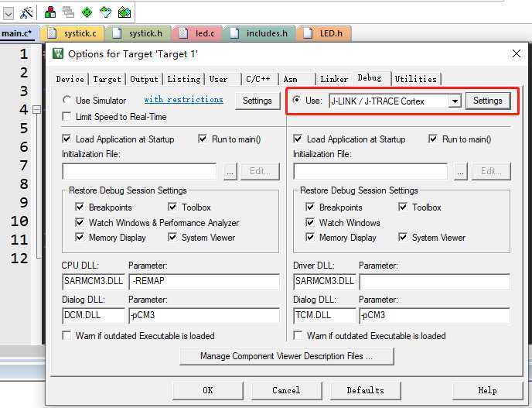532x408 pixels.
Task: Close the Options for Target dialog
Action: tap(517, 53)
